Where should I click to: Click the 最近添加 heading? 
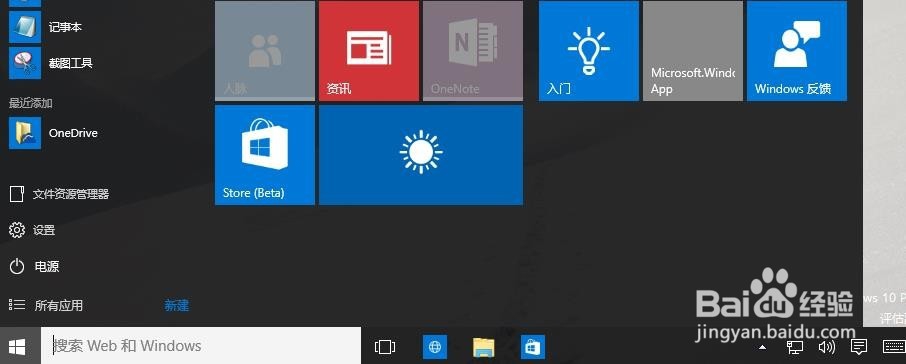click(31, 103)
